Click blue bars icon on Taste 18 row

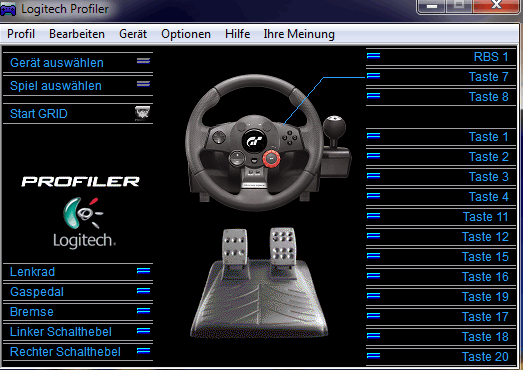374,336
